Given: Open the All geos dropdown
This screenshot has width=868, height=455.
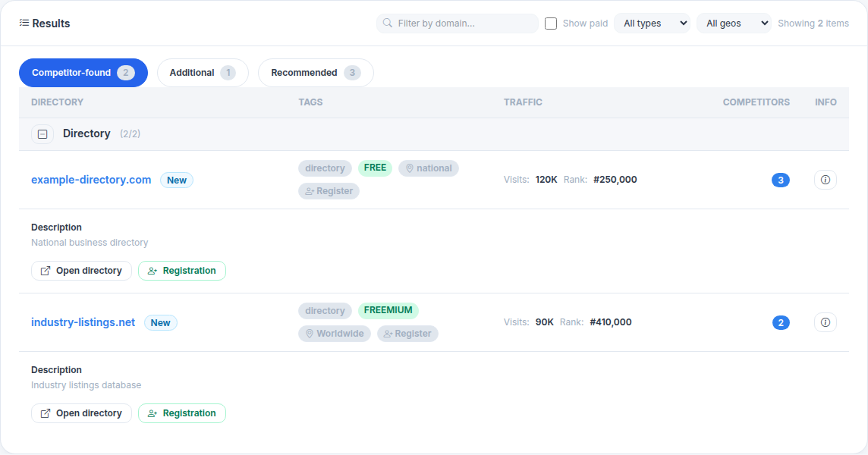Looking at the screenshot, I should point(734,23).
